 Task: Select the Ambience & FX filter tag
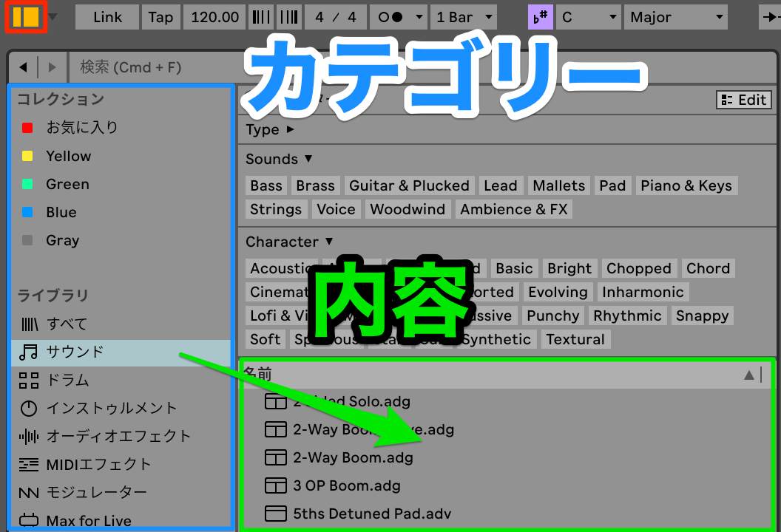[x=514, y=209]
